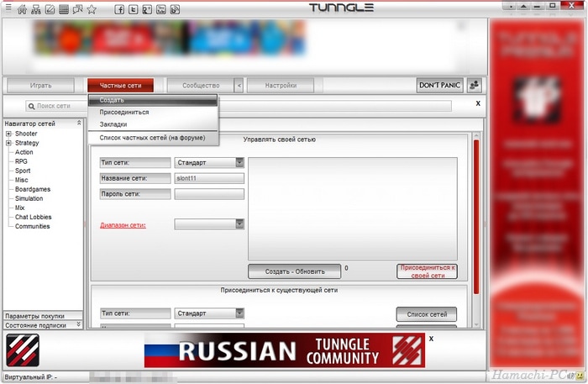Select Mix in network navigator
Screen dimensions: 588x384
[x=19, y=208]
